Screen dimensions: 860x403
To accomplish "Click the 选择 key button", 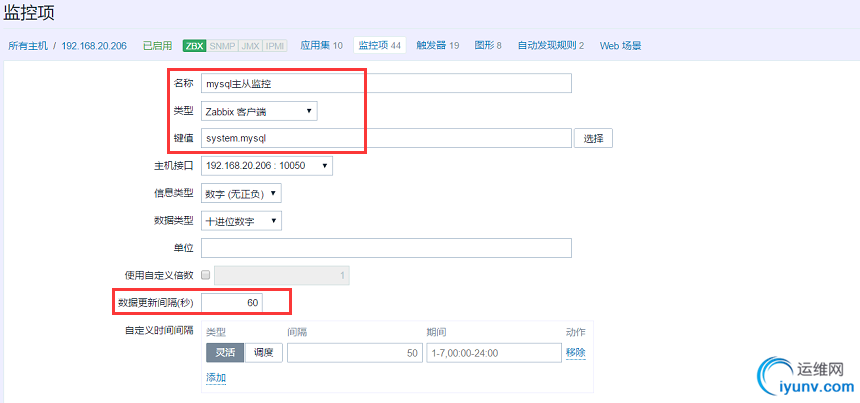I will pyautogui.click(x=593, y=138).
